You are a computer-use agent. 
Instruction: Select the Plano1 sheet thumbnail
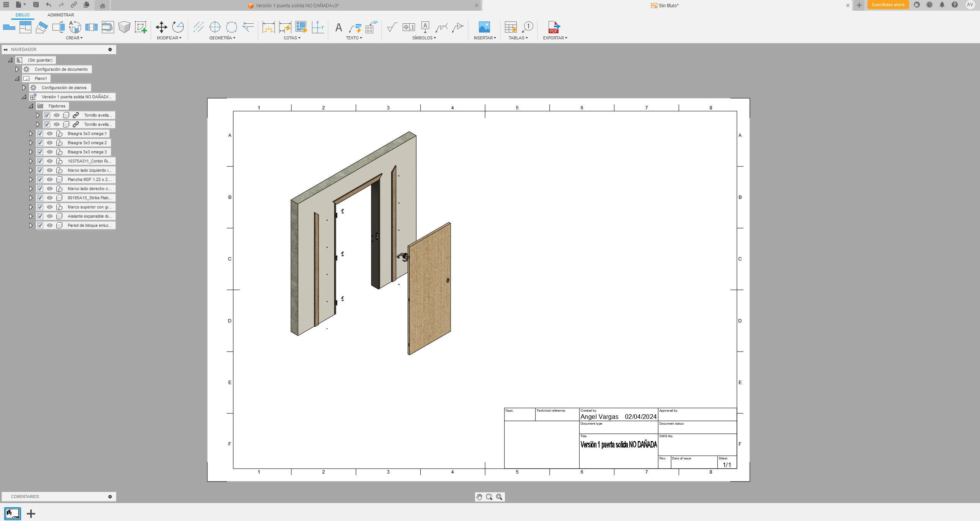(13, 513)
